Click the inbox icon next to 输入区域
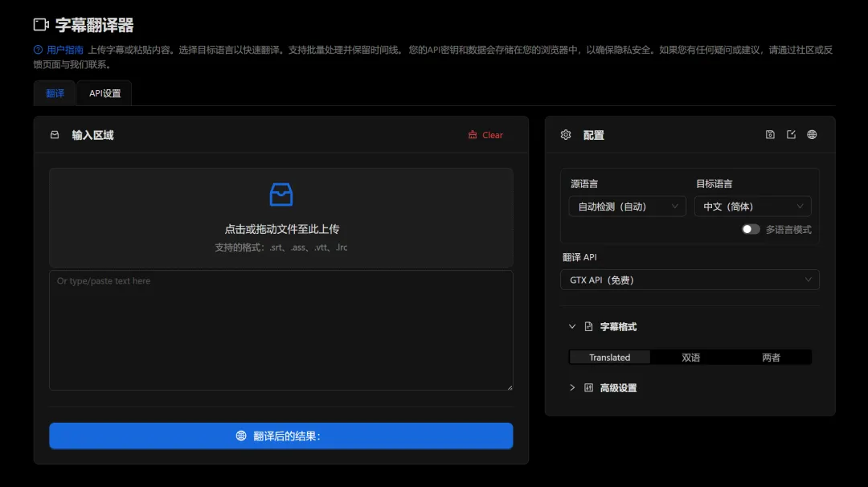868x487 pixels. click(55, 135)
